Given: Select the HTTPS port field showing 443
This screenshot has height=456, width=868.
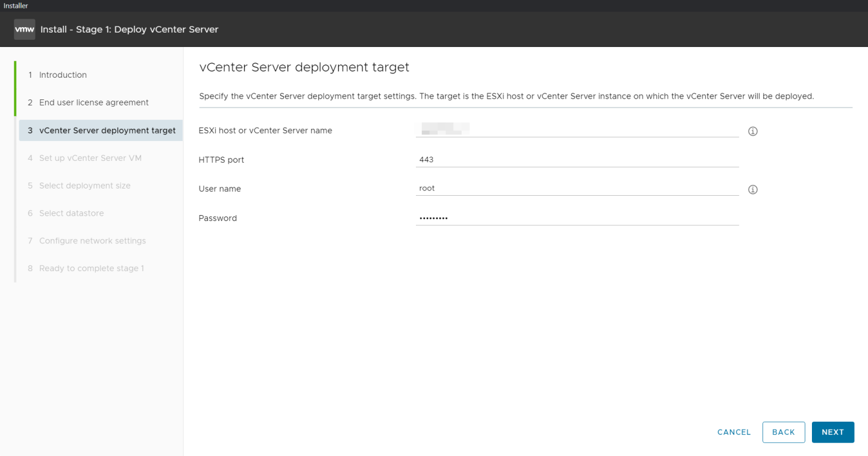Looking at the screenshot, I should coord(577,158).
